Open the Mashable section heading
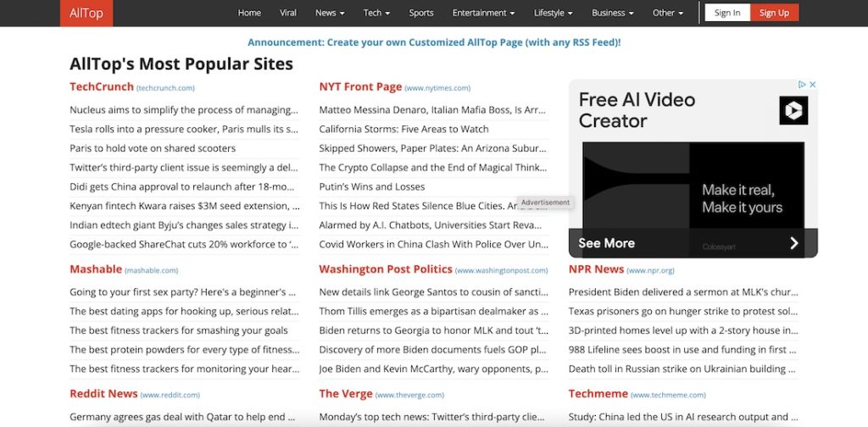 click(96, 269)
